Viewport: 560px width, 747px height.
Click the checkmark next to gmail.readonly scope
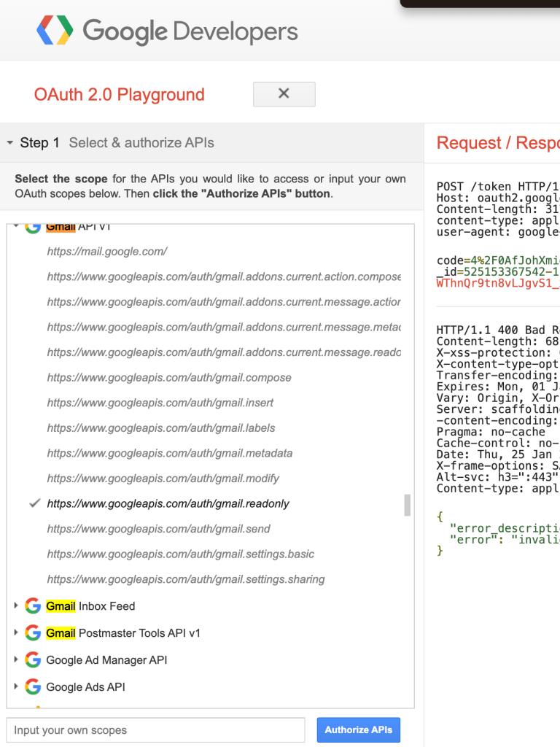pos(35,503)
